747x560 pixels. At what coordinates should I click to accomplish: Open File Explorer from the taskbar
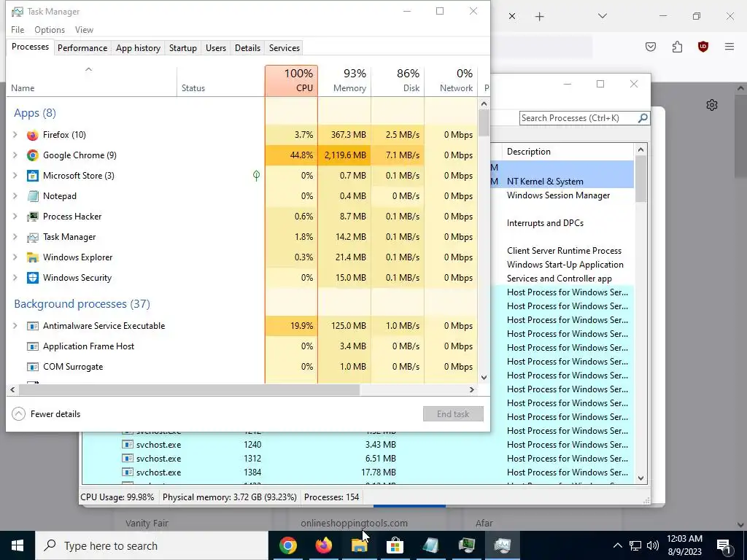point(359,545)
